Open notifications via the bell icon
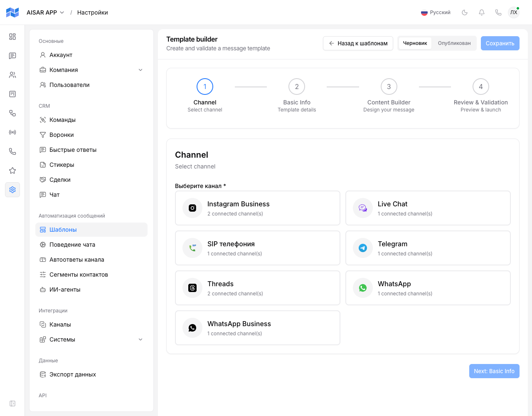The width and height of the screenshot is (532, 416). pos(482,12)
